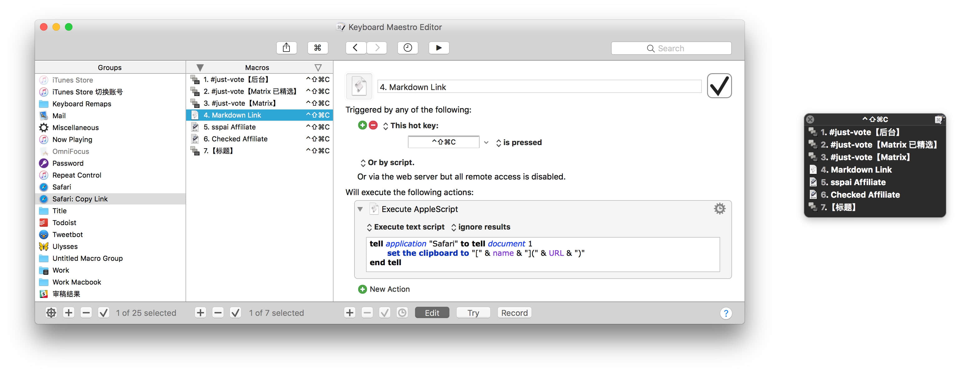Open the hot key options dropdown arrow
The width and height of the screenshot is (980, 374).
point(486,143)
